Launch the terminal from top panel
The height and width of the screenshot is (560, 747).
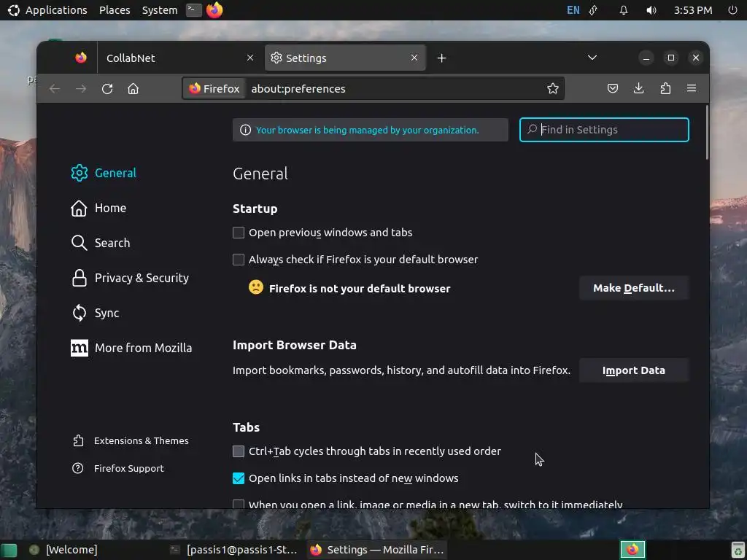tap(193, 9)
